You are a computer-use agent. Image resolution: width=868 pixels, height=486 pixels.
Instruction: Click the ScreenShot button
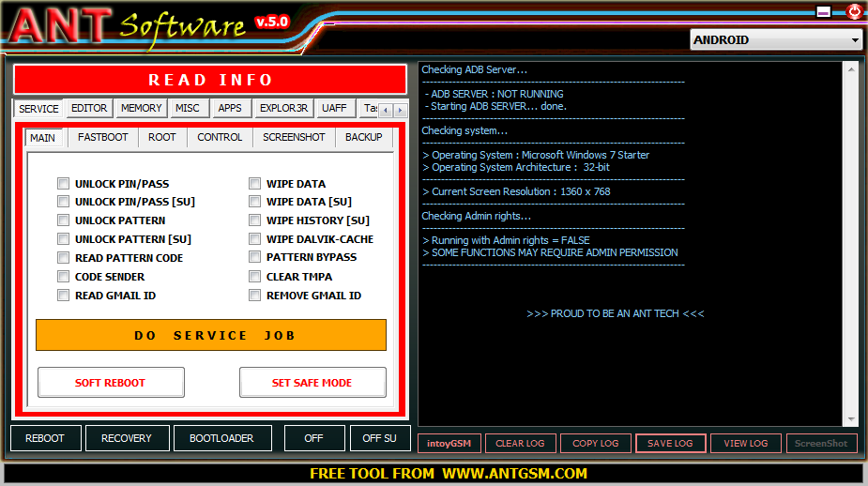(x=821, y=444)
